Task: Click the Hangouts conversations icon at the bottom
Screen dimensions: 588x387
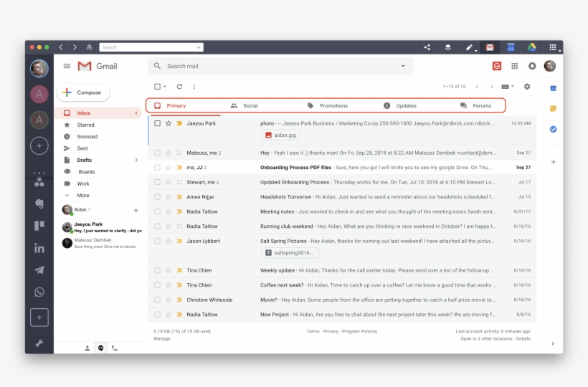Action: point(101,348)
